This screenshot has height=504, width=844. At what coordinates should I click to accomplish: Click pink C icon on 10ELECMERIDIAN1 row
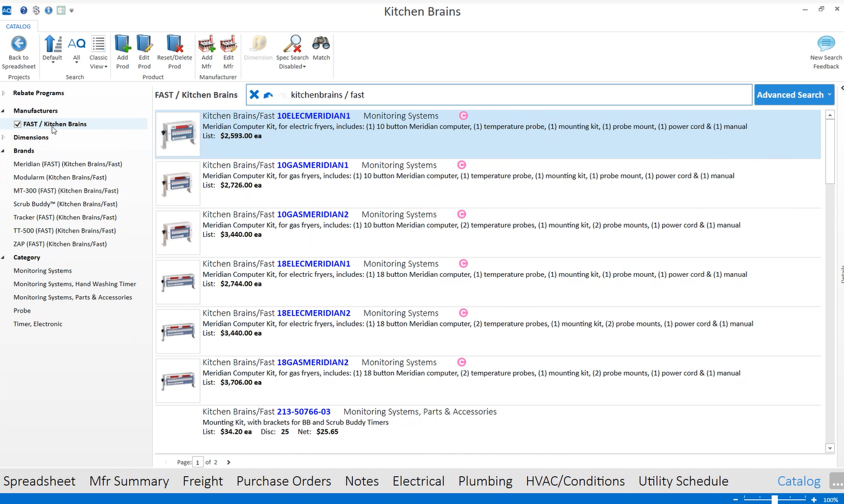(x=463, y=115)
